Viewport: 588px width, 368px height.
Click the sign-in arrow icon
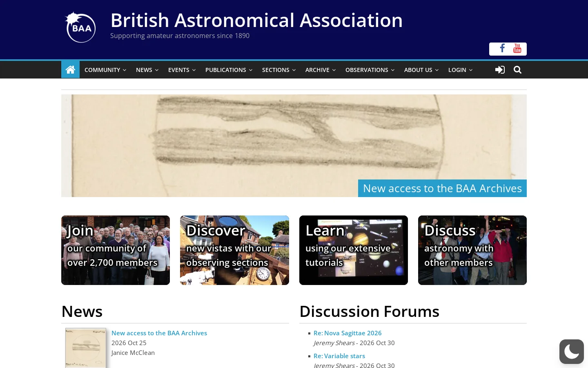(500, 70)
